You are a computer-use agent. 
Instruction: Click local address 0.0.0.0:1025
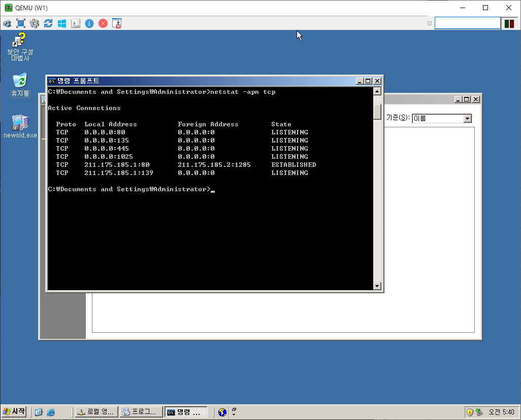(108, 156)
